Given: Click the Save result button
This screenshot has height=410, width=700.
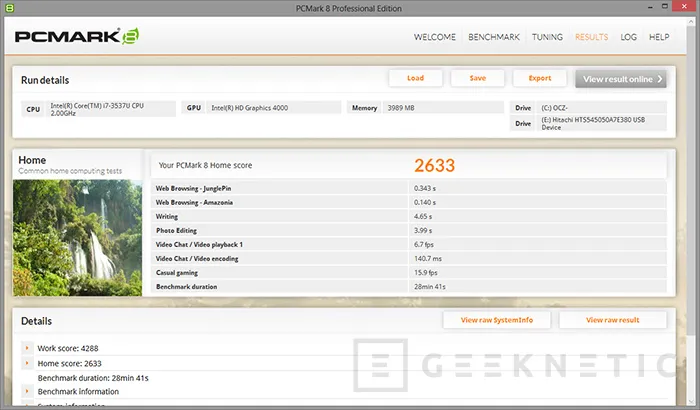Looking at the screenshot, I should click(477, 78).
